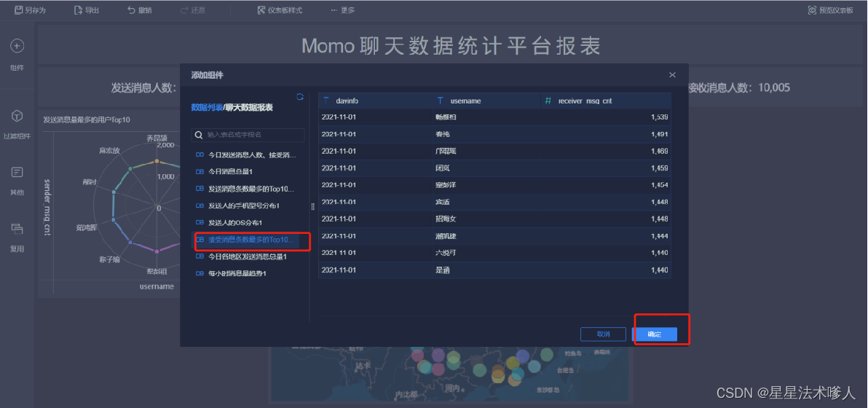Refresh the data list with the circular arrow icon
Screen dimensions: 868x408
click(300, 96)
